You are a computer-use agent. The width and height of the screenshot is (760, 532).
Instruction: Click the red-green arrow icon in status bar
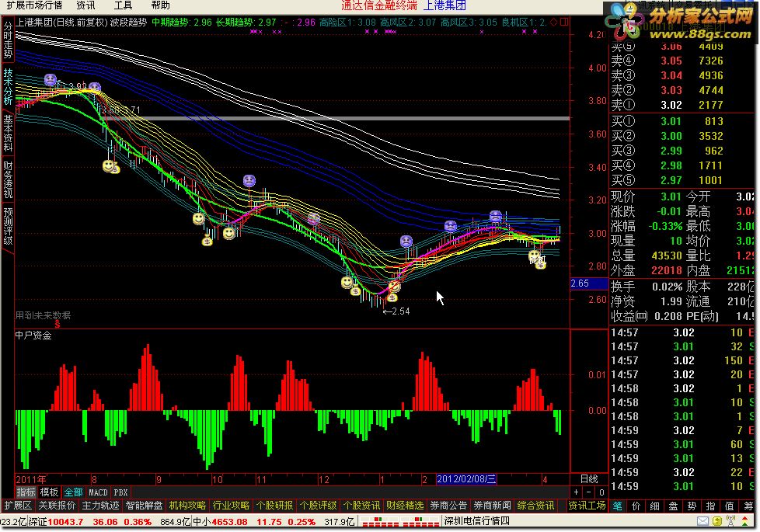coord(747,521)
